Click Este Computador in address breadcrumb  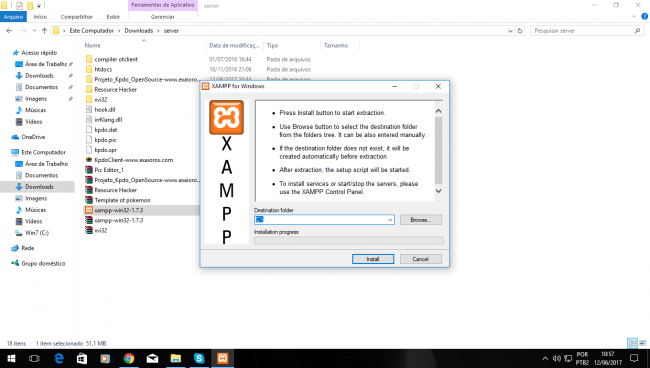pos(91,31)
